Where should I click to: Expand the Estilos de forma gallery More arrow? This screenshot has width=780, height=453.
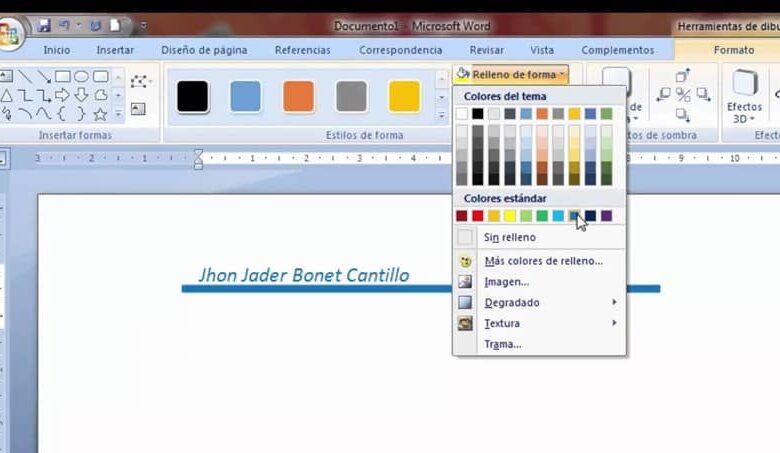442,115
